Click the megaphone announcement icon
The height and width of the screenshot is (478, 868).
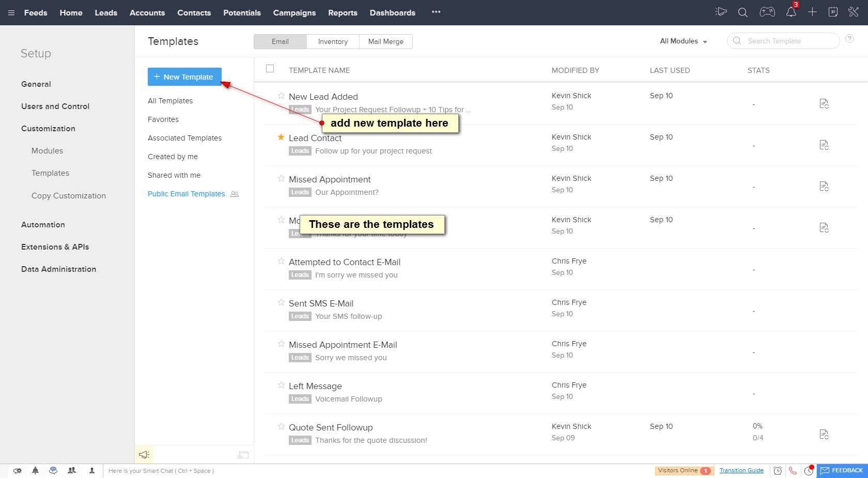[x=144, y=455]
